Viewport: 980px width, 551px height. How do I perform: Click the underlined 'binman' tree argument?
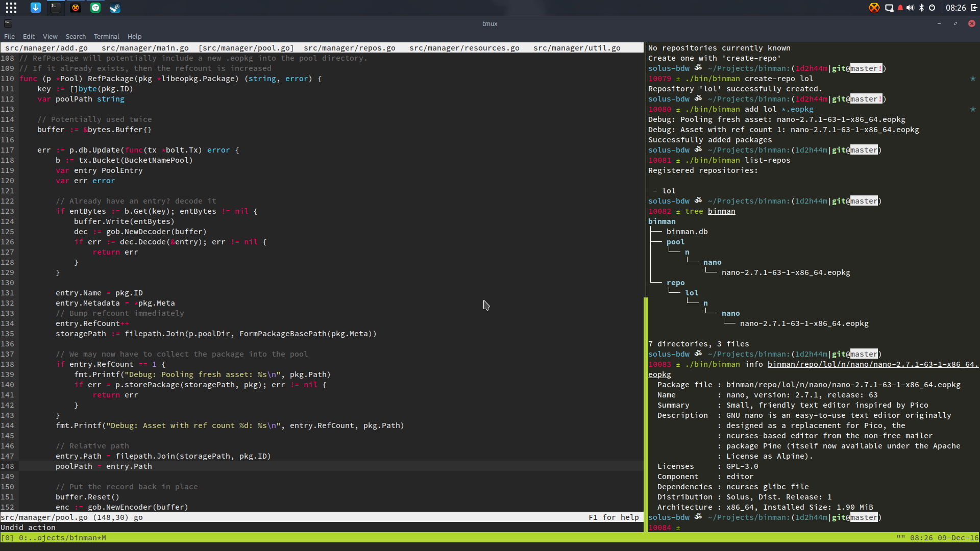tap(721, 211)
